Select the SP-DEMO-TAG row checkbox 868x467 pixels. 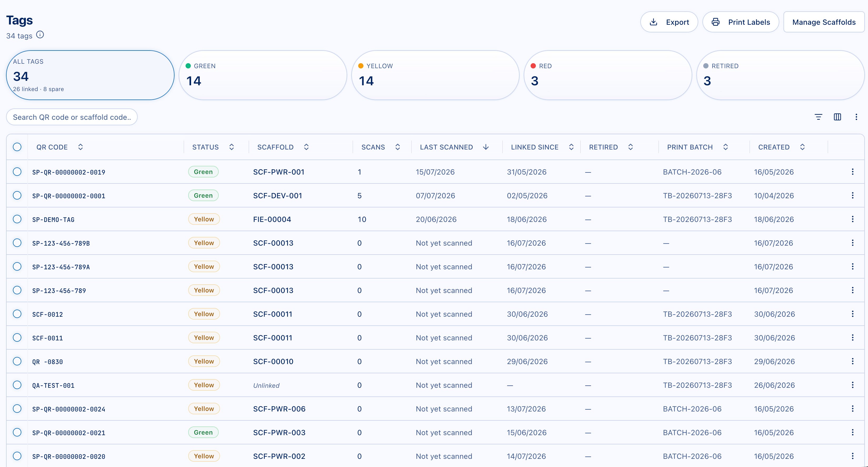17,219
